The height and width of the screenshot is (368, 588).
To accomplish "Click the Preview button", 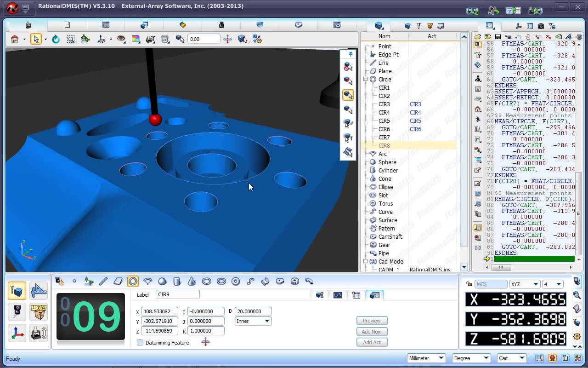I will coord(372,321).
